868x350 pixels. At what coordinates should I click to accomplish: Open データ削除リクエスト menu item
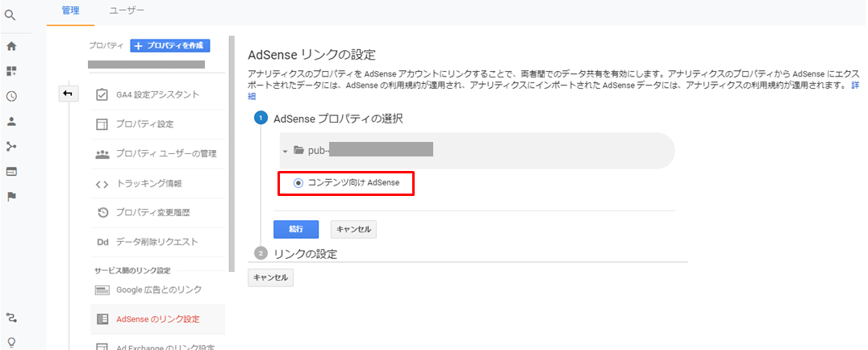tap(158, 242)
